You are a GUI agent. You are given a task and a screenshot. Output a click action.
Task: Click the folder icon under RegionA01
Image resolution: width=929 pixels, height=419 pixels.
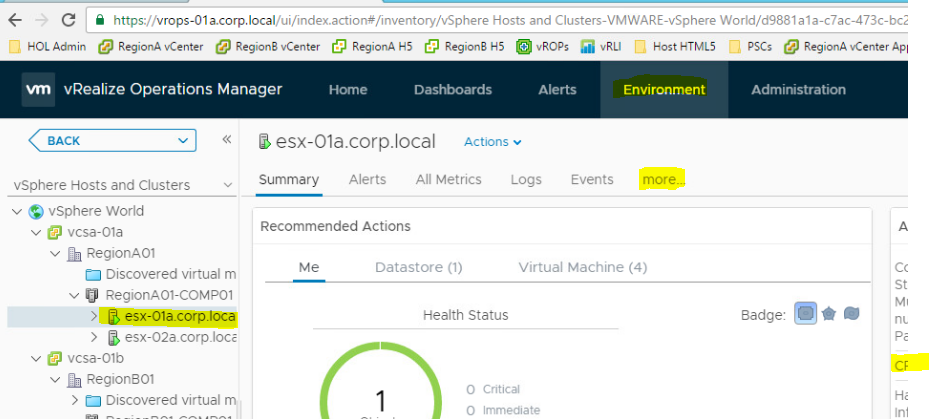(93, 274)
